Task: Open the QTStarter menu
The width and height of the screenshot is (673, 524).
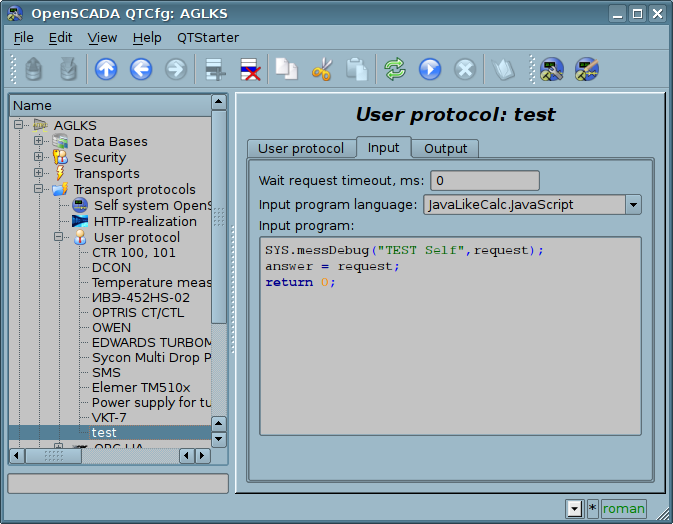Action: (x=208, y=38)
